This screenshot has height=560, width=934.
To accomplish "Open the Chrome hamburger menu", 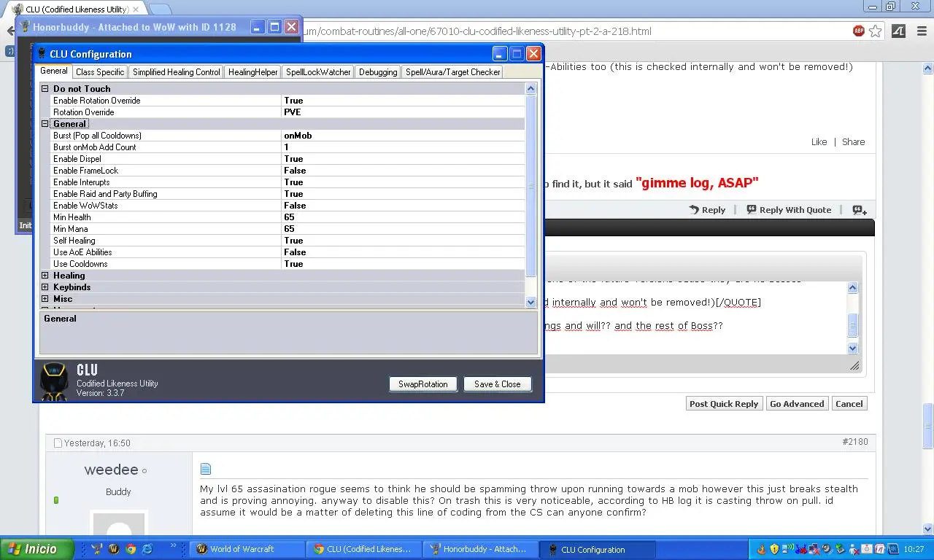I will click(x=922, y=31).
